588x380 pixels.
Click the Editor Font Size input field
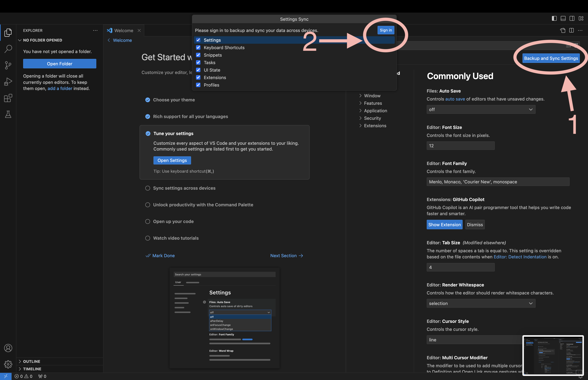pos(460,146)
